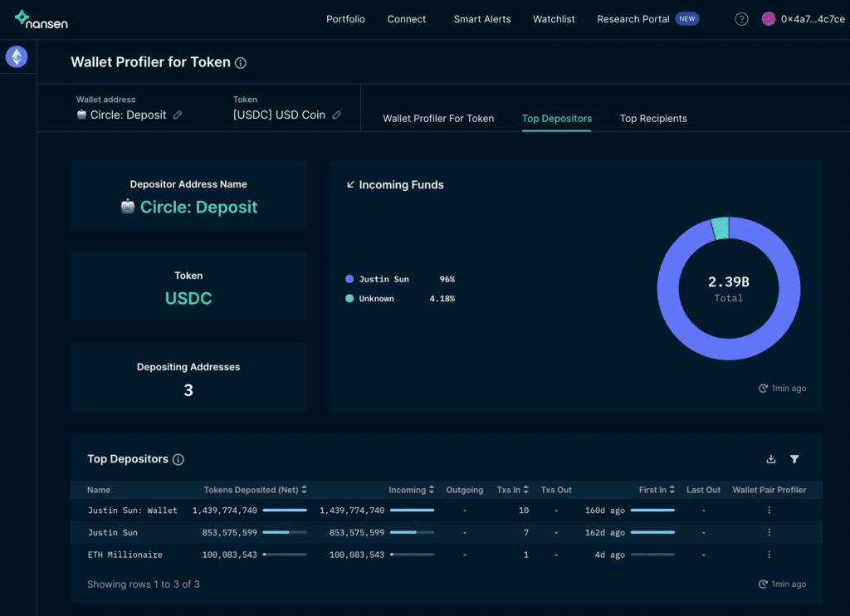
Task: Open the Smart Alerts menu item
Action: point(482,19)
